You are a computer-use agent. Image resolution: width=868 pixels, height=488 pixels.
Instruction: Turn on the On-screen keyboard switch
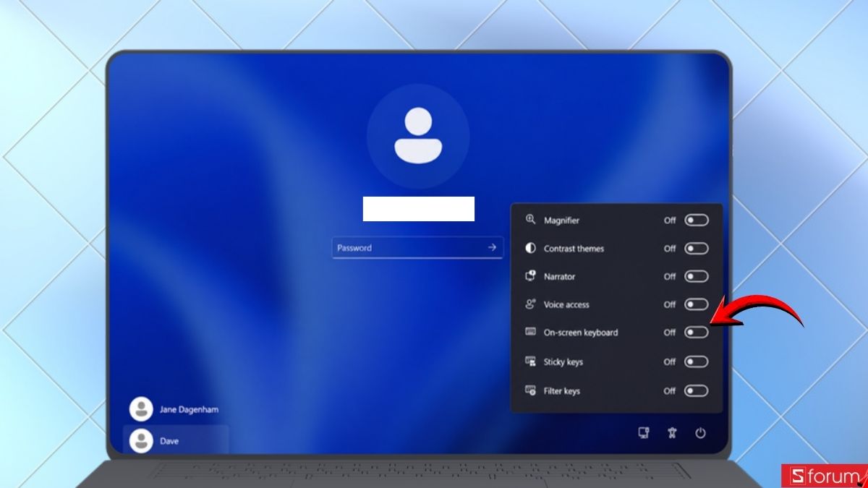696,333
